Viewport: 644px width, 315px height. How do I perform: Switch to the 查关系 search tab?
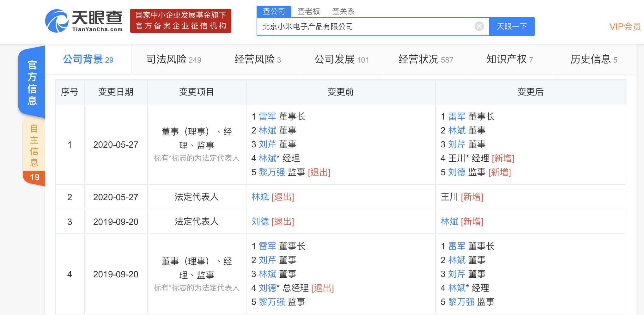343,11
